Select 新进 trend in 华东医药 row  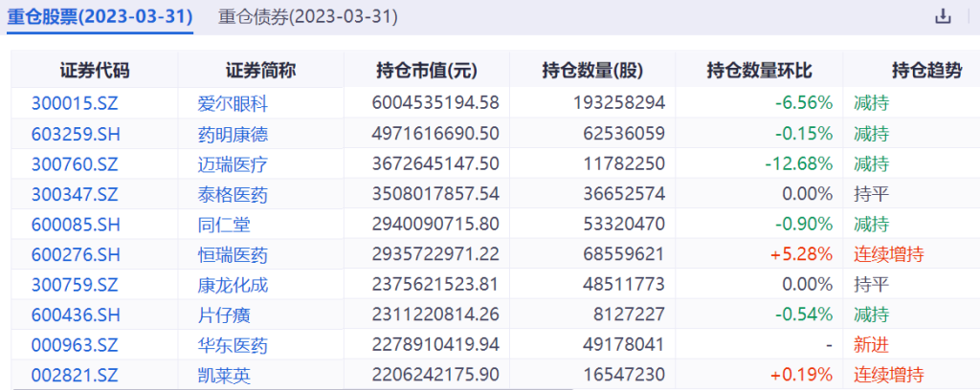pyautogui.click(x=871, y=345)
